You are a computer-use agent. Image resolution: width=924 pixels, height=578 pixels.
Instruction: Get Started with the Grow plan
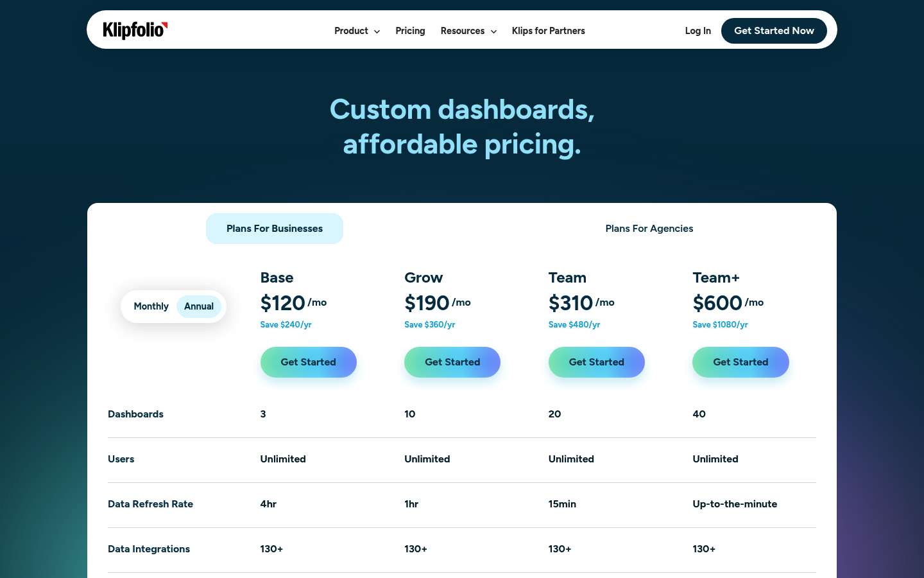(452, 362)
